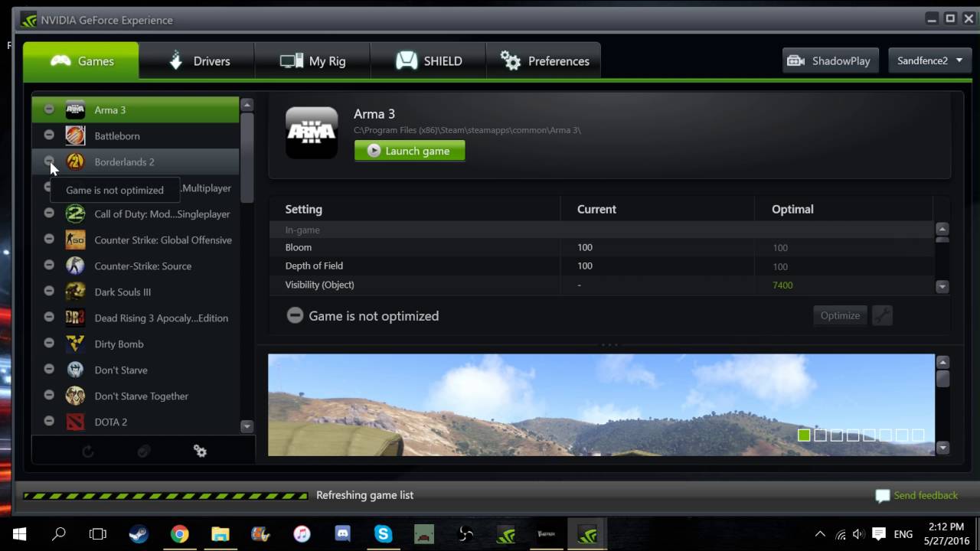Viewport: 980px width, 551px height.
Task: Click the 'Current' column header
Action: [x=596, y=209]
